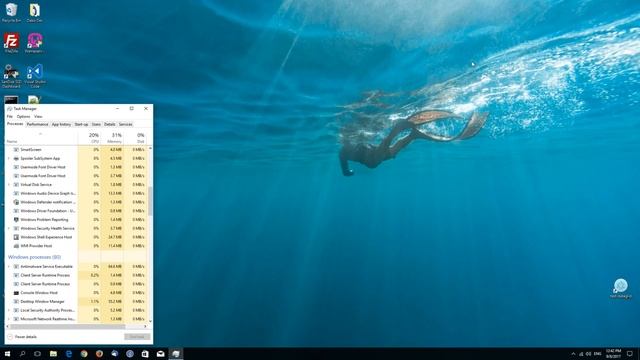Show hidden system tray icons
This screenshot has width=640, height=360.
pyautogui.click(x=573, y=354)
